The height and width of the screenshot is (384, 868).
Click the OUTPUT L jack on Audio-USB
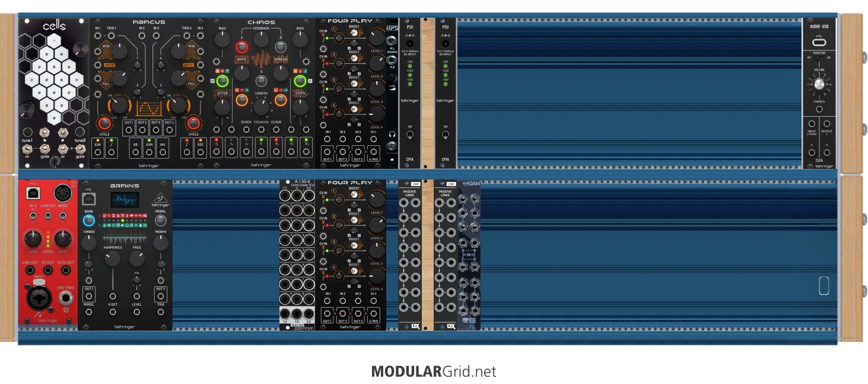[826, 124]
